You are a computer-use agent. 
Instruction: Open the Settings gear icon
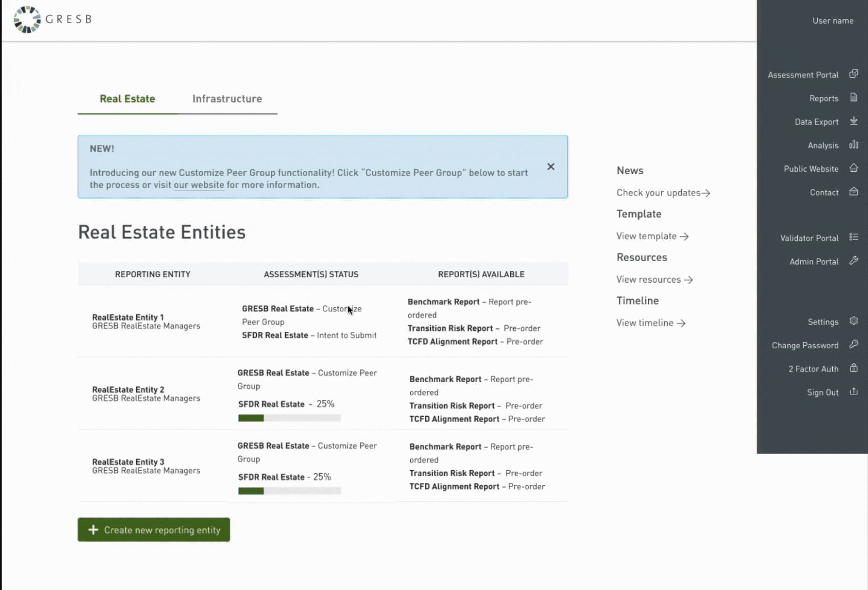tap(853, 321)
